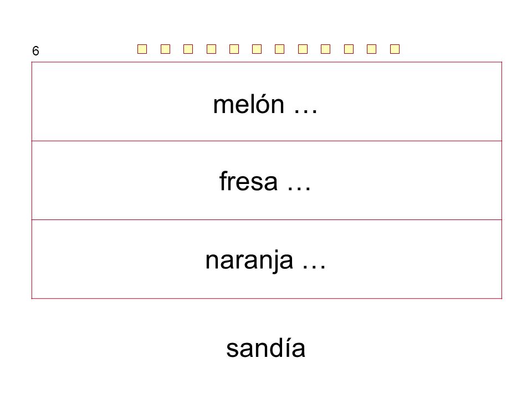This screenshot has width=532, height=399.
Task: Click the second yellow square from left
Action: coord(165,49)
